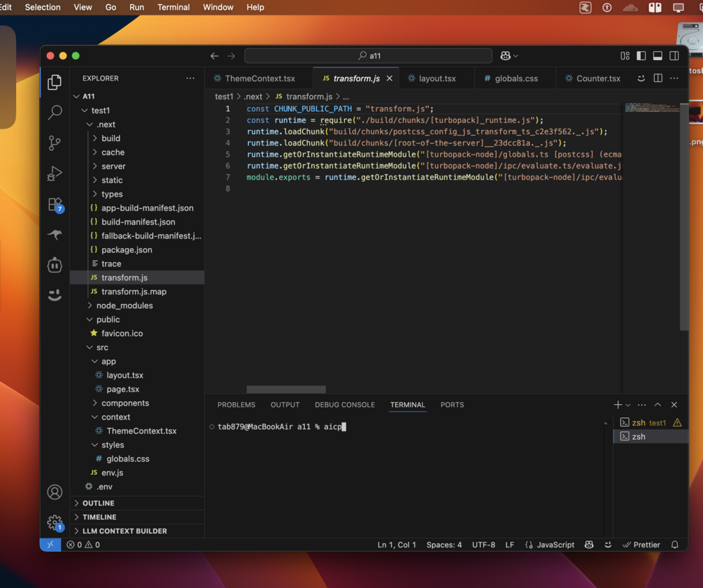Open the Selection menu in menu bar
This screenshot has width=703, height=588.
(43, 7)
